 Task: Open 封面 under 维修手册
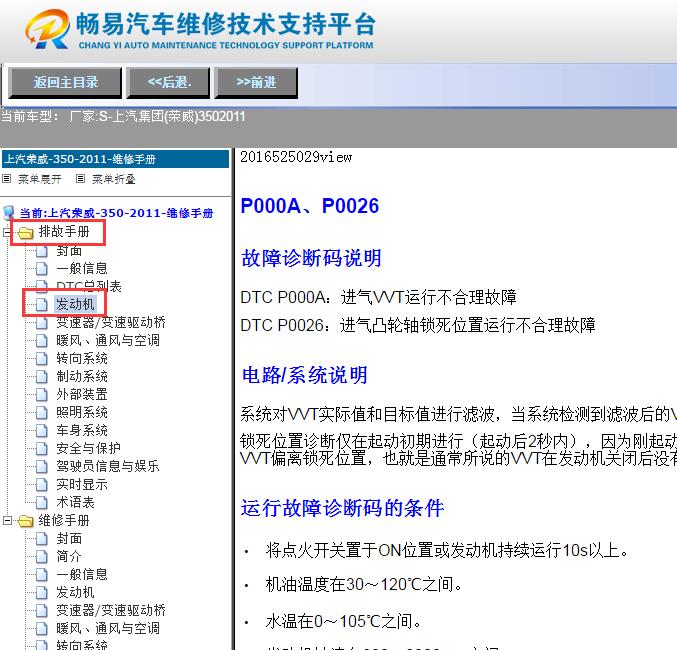69,539
